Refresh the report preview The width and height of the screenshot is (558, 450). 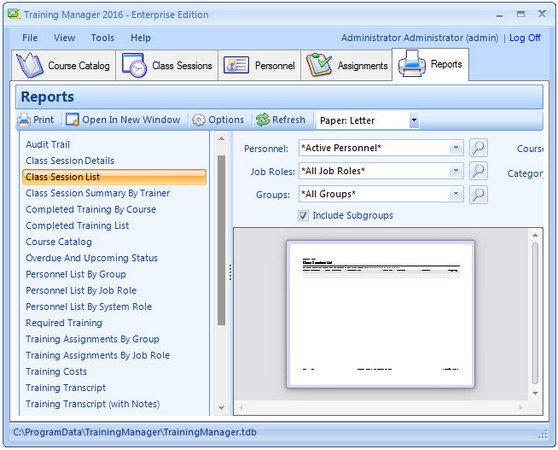pos(281,120)
